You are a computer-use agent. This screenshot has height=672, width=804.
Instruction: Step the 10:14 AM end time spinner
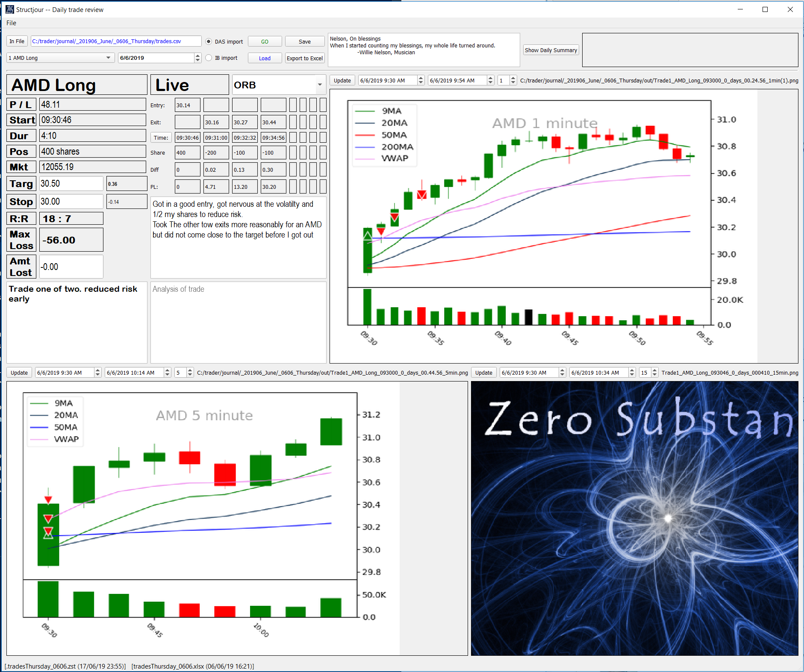[x=167, y=373]
